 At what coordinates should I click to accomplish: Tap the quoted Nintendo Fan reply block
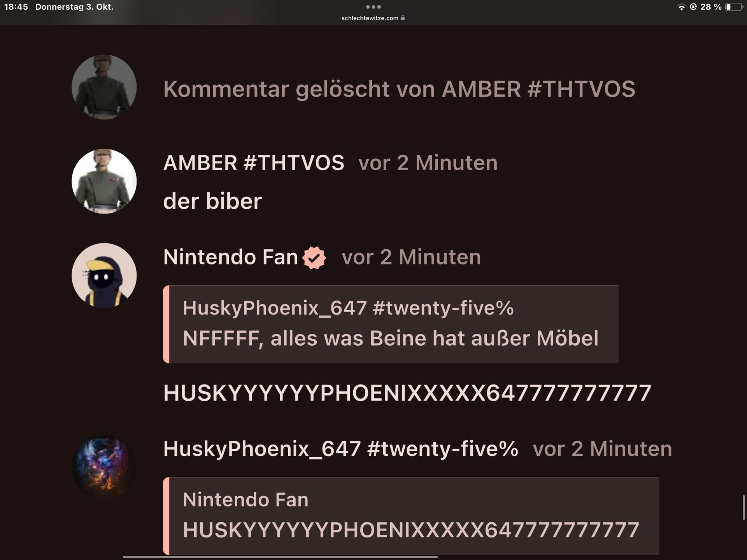point(411,516)
